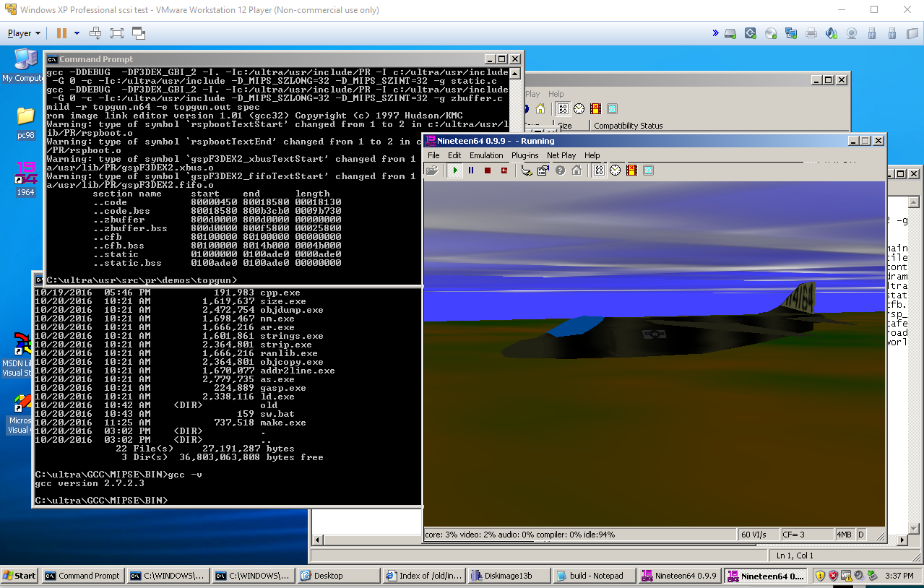Open Player dropdown menu in VMware toolbar
Screen dimensions: 924x588
tap(24, 33)
